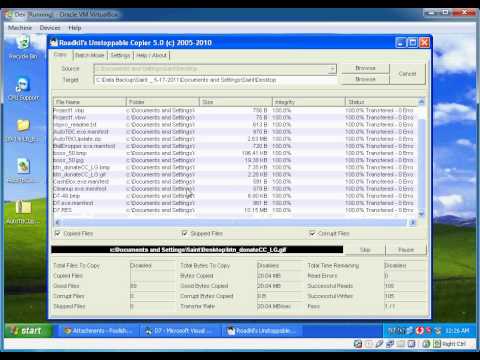The image size is (480, 360).
Task: Expand the Source path dropdown arrow
Action: (x=332, y=69)
